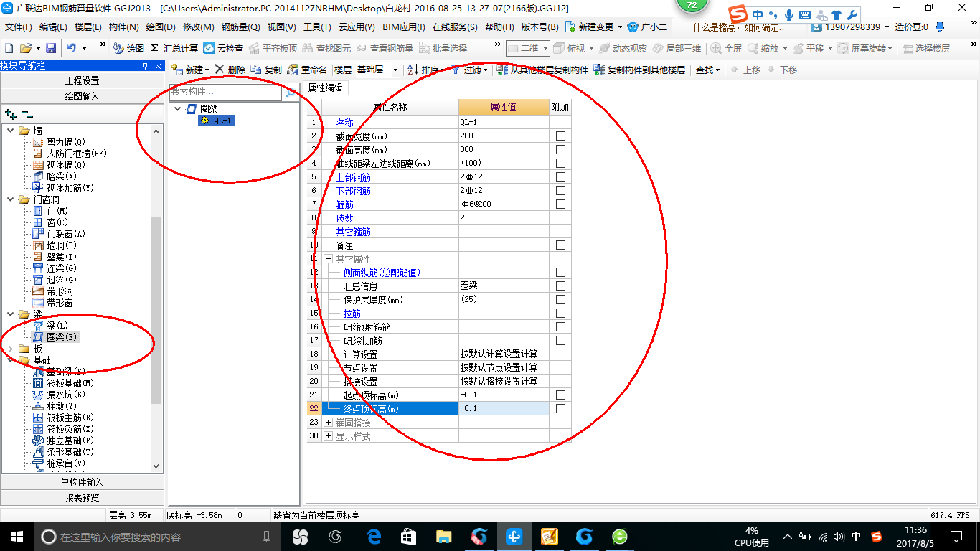Open Windows Start menu on taskbar
The image size is (980, 551).
(17, 536)
